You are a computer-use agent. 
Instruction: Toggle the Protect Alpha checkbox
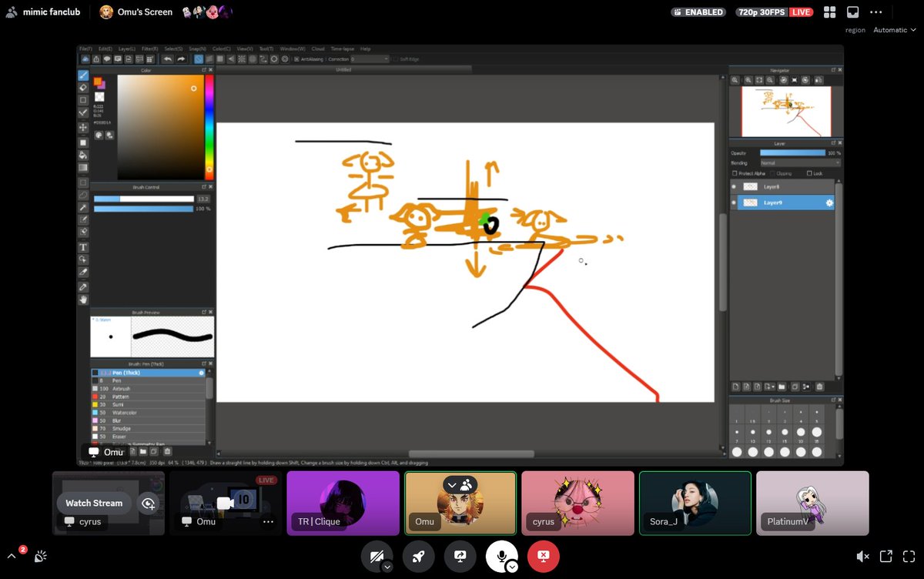(735, 173)
